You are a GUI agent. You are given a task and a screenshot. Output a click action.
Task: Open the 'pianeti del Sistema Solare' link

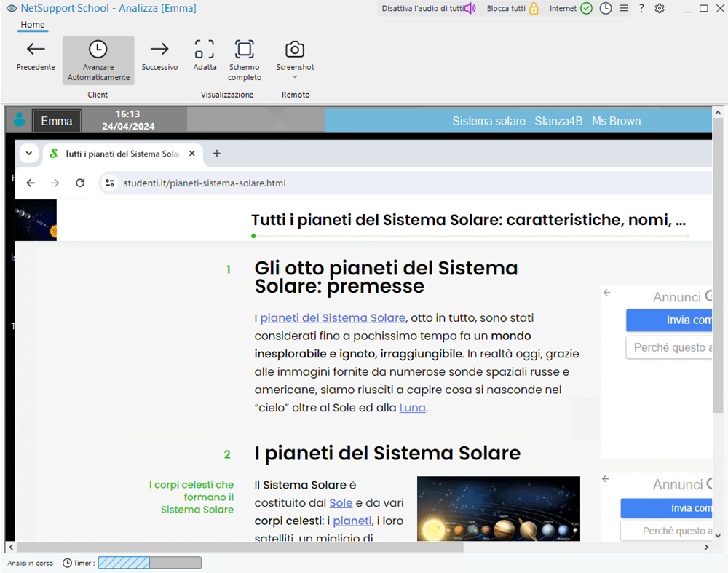point(333,318)
